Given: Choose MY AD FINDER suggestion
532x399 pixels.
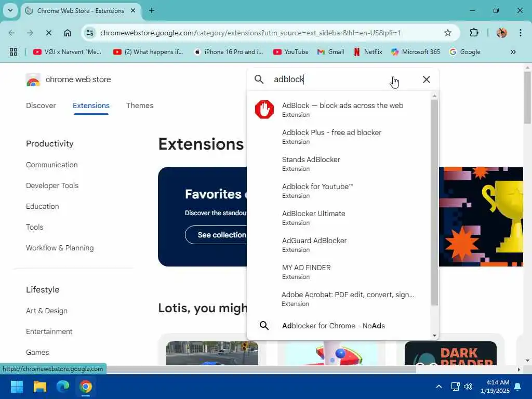Looking at the screenshot, I should click(339, 272).
